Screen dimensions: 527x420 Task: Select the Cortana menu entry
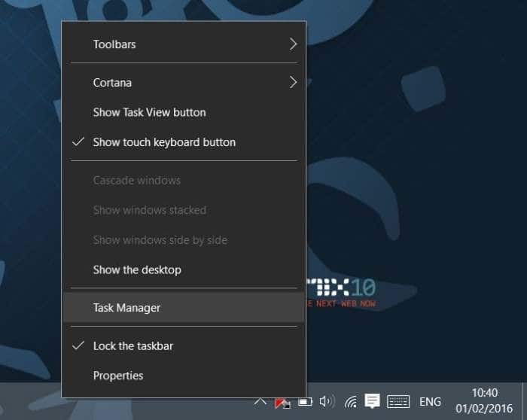point(184,82)
